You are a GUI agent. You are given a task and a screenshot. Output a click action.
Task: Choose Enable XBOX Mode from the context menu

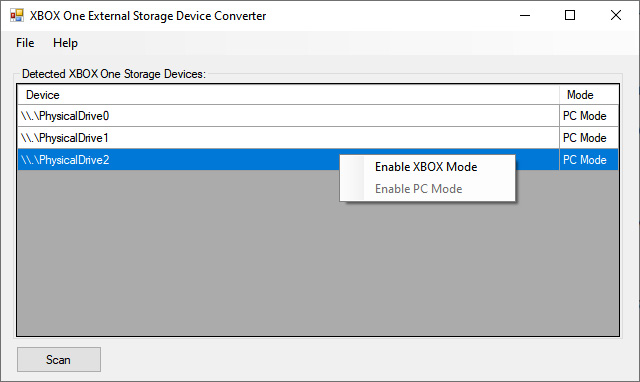coord(427,167)
